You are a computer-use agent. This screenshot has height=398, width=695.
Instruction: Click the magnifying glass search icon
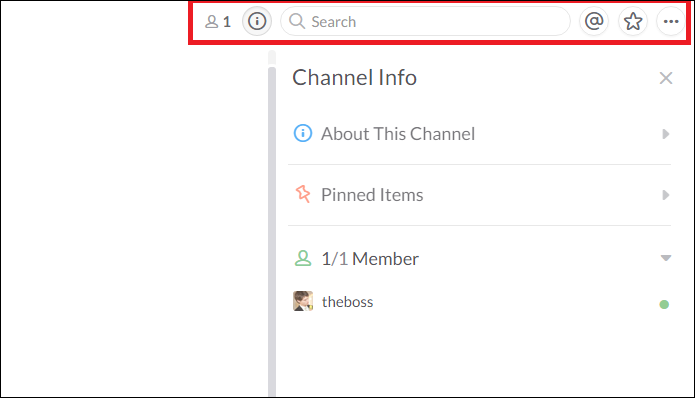pyautogui.click(x=297, y=21)
